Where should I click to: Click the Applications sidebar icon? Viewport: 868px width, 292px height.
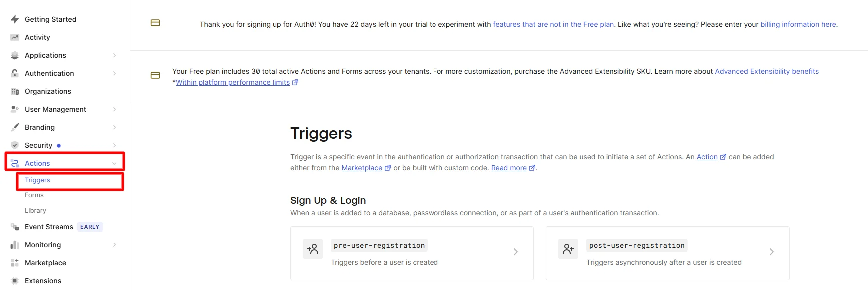click(14, 55)
